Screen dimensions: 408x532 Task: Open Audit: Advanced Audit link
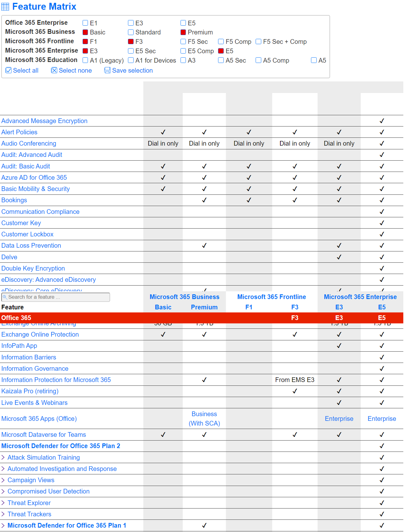click(x=32, y=155)
